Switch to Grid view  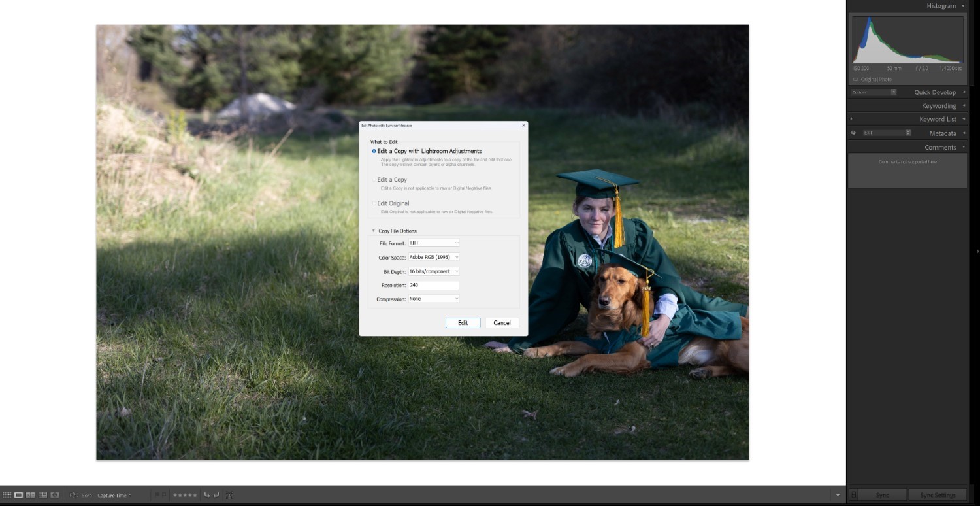tap(6, 495)
